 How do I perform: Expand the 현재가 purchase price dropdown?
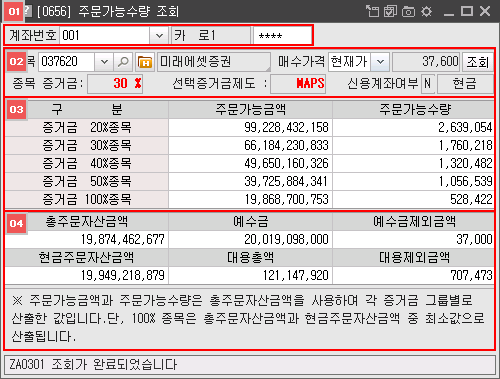coord(380,62)
